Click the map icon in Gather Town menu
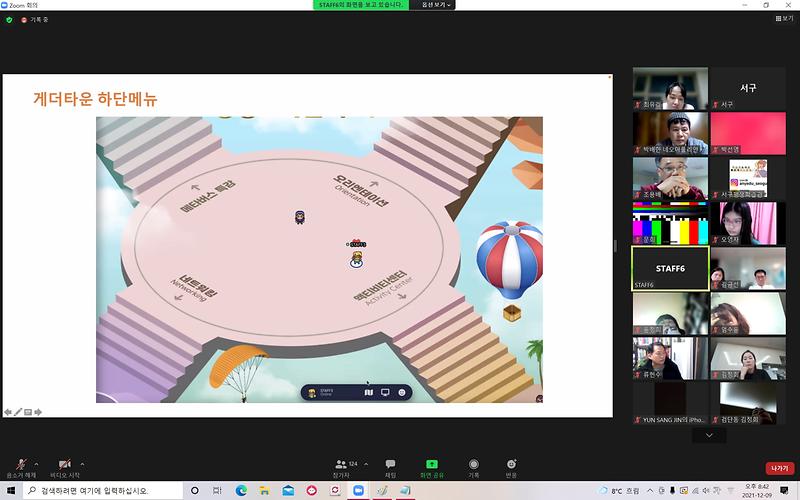800x500 pixels. [369, 392]
